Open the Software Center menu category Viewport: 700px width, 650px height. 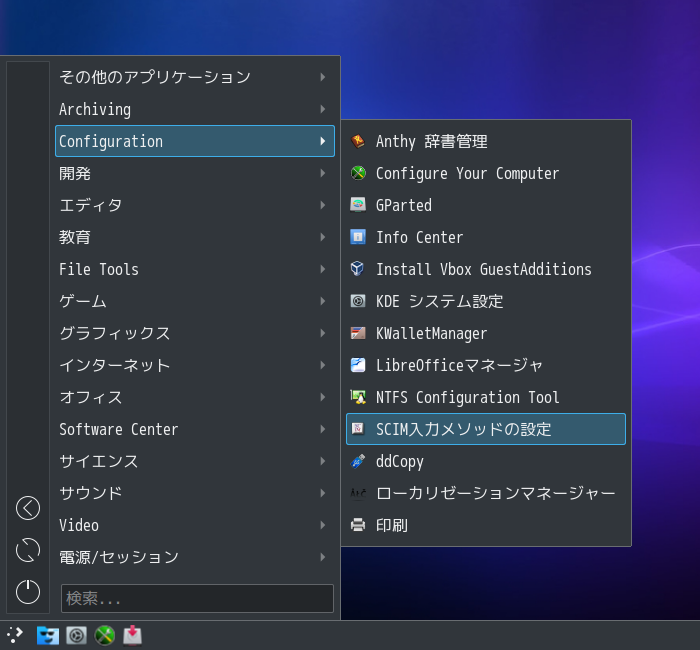[x=195, y=429]
